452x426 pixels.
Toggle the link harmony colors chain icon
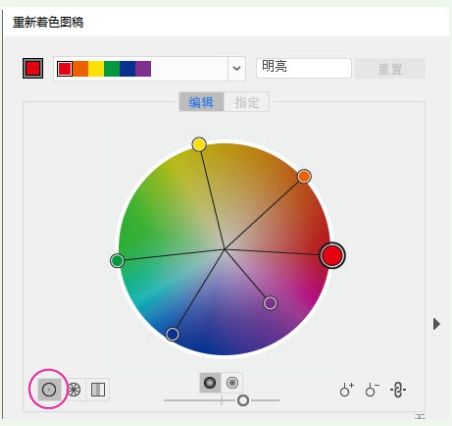tap(398, 390)
